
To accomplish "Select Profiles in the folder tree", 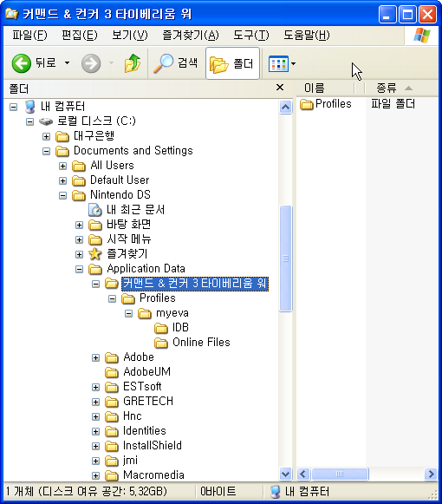I will (x=158, y=298).
